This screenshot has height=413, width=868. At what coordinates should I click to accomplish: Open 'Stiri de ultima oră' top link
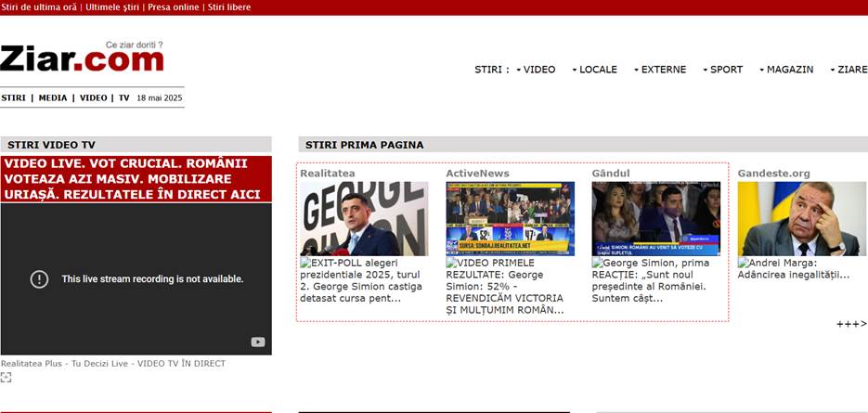39,7
